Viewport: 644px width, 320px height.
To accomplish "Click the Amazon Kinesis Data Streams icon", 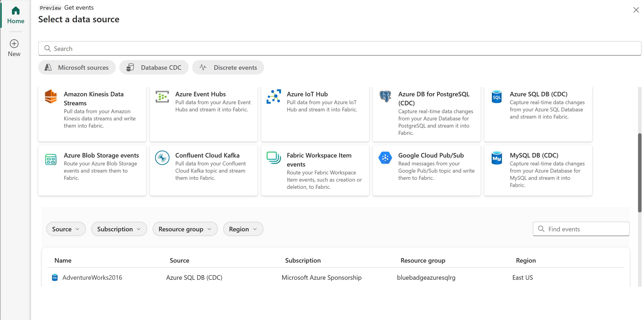I will pyautogui.click(x=51, y=96).
